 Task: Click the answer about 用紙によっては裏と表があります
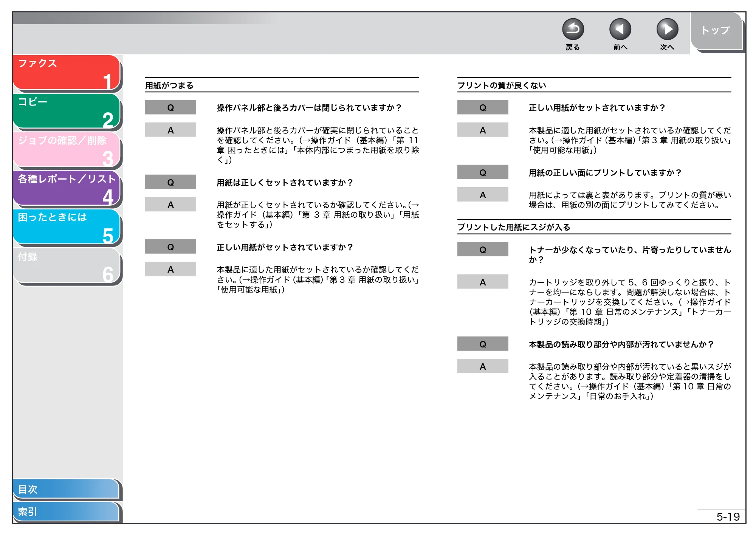pyautogui.click(x=630, y=200)
